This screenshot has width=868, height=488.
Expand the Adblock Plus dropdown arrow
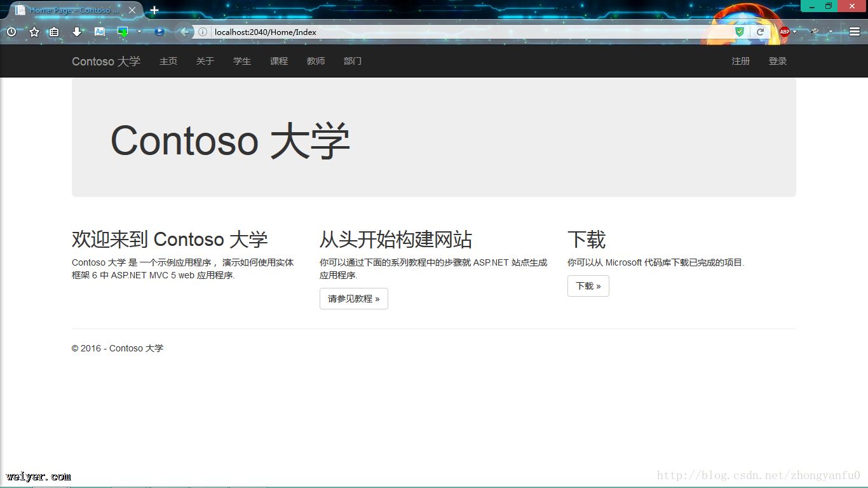click(794, 32)
